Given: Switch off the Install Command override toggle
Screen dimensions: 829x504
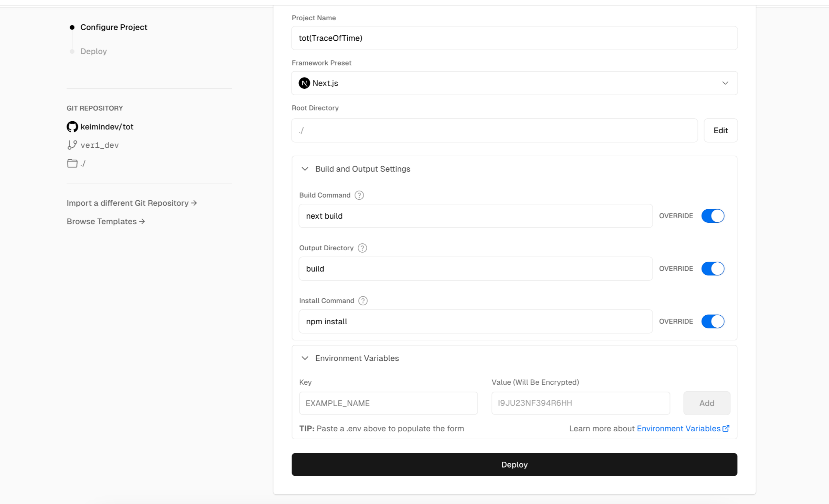Looking at the screenshot, I should tap(713, 321).
